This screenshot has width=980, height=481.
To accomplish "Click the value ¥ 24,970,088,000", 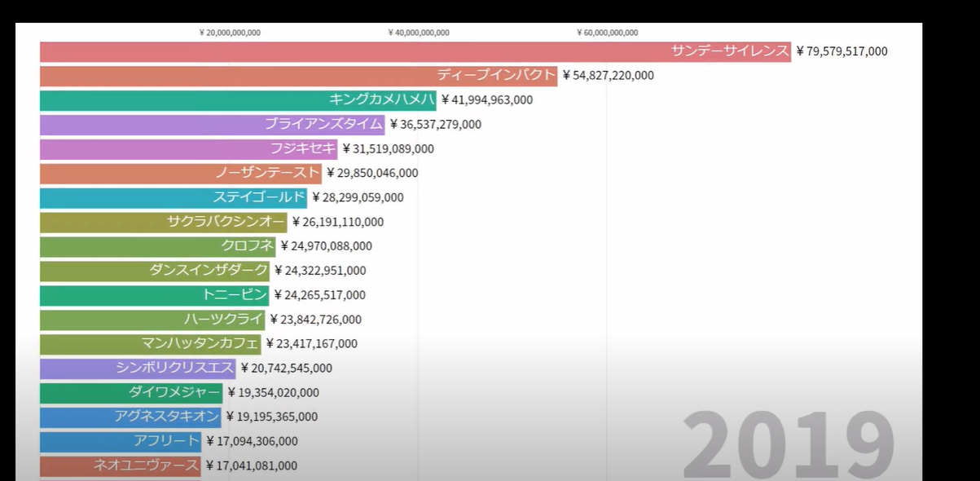I will coord(327,246).
